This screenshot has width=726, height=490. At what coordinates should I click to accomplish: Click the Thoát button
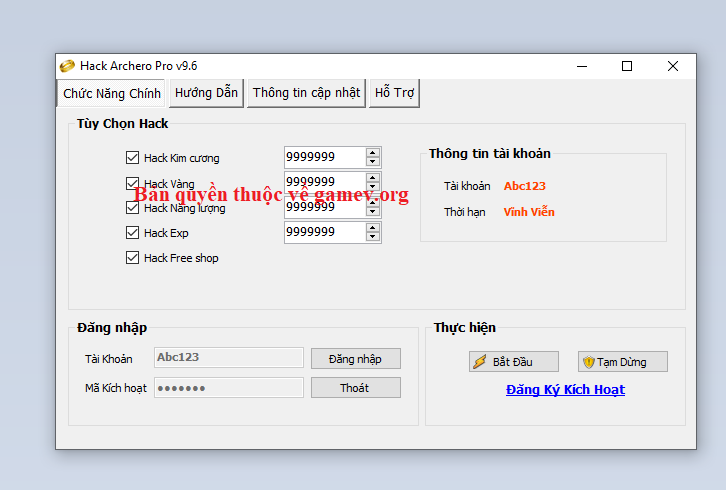coord(356,388)
